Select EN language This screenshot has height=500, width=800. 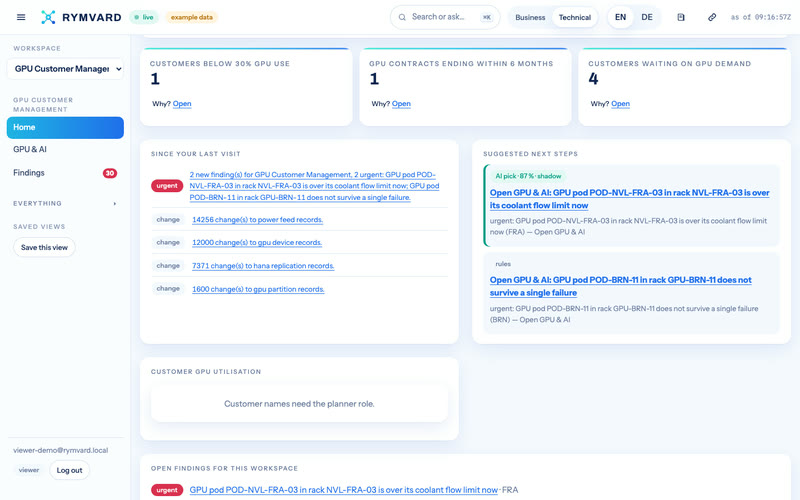click(620, 17)
